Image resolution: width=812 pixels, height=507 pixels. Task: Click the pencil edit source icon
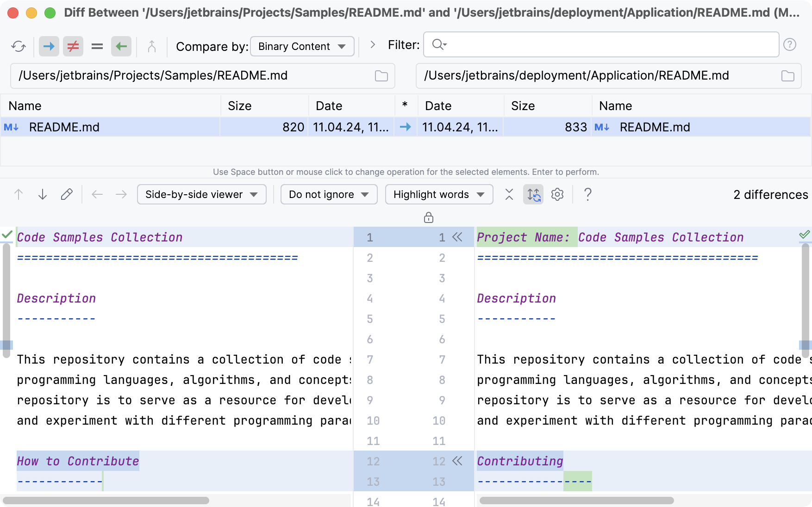[67, 195]
